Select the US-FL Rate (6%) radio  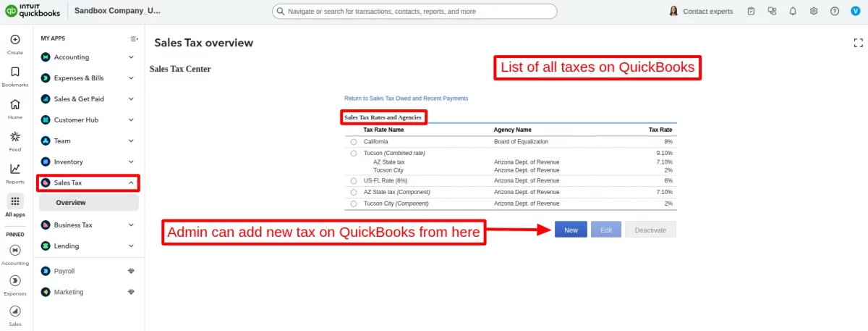coord(354,181)
